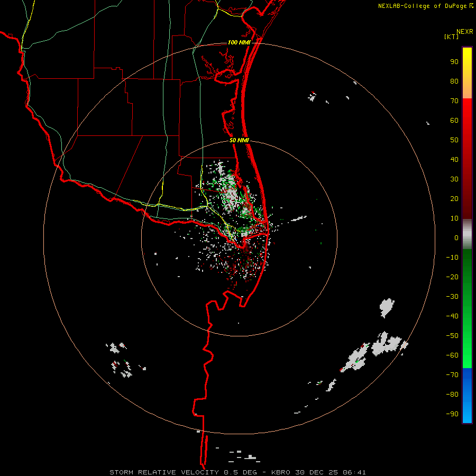Click the scale value 0
The height and width of the screenshot is (476, 476).
click(x=456, y=237)
